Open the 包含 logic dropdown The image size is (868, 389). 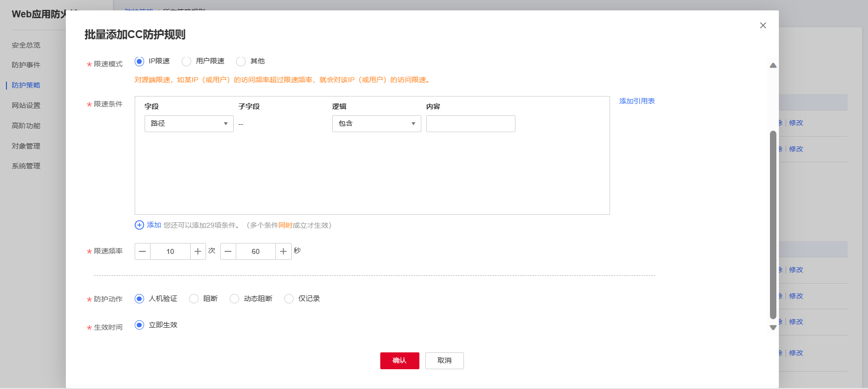376,124
